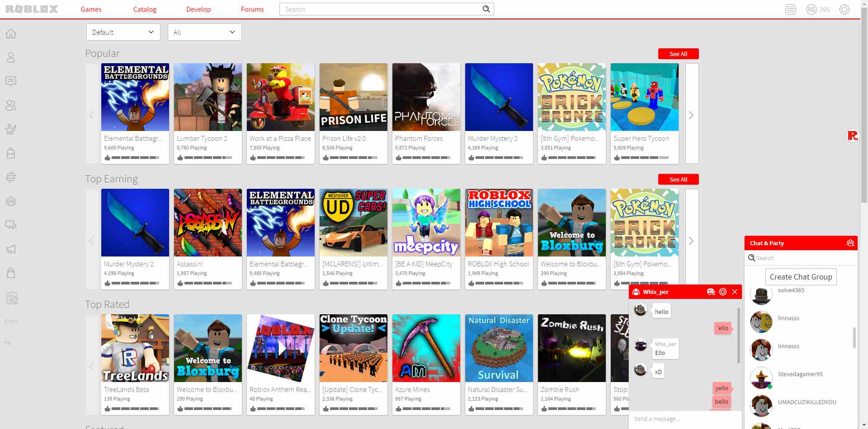The height and width of the screenshot is (429, 868).
Task: Switch to the Catalog section
Action: coord(145,9)
